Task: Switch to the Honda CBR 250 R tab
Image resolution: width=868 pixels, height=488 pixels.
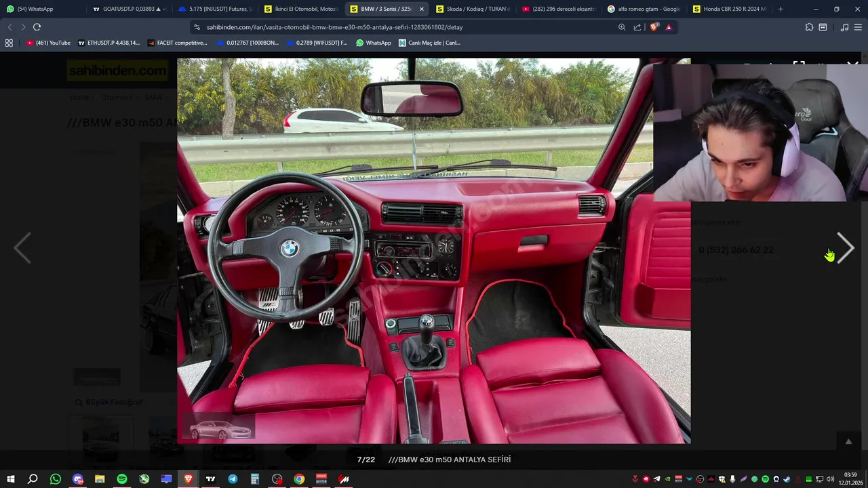Action: click(729, 9)
